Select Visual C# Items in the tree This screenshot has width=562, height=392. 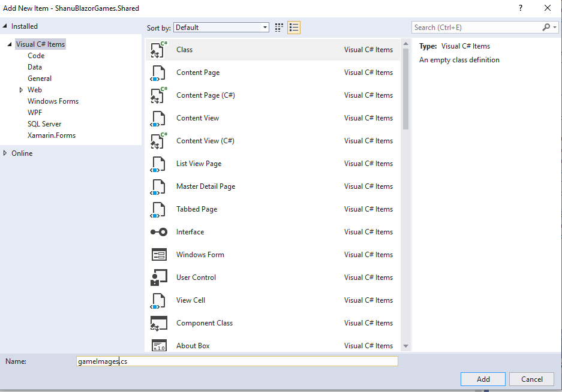[41, 44]
